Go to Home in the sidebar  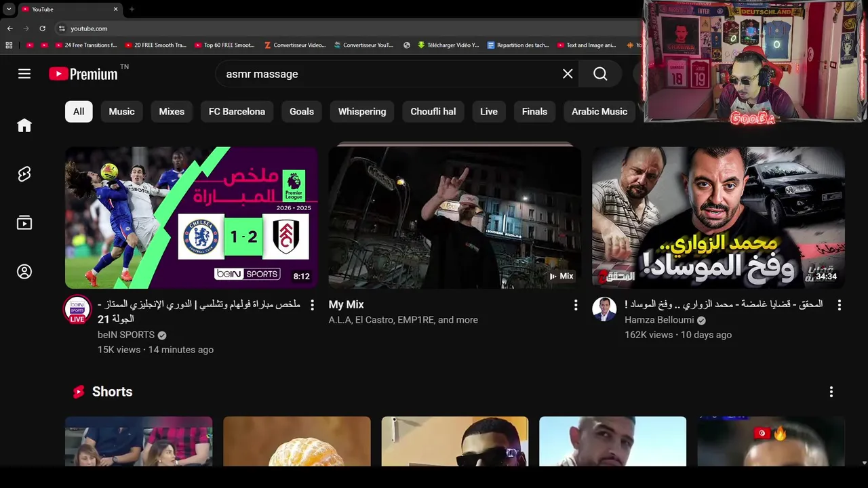[x=24, y=125]
